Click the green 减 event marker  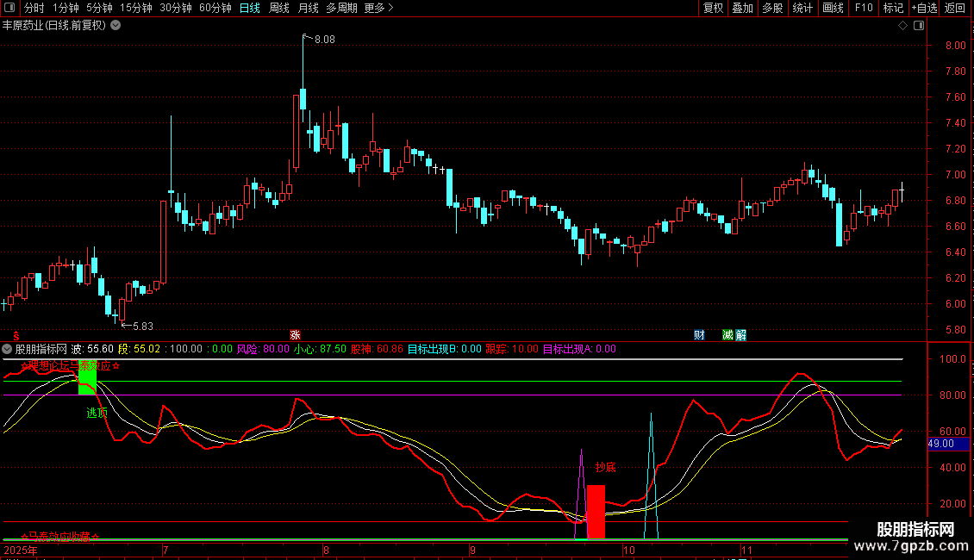(x=728, y=334)
